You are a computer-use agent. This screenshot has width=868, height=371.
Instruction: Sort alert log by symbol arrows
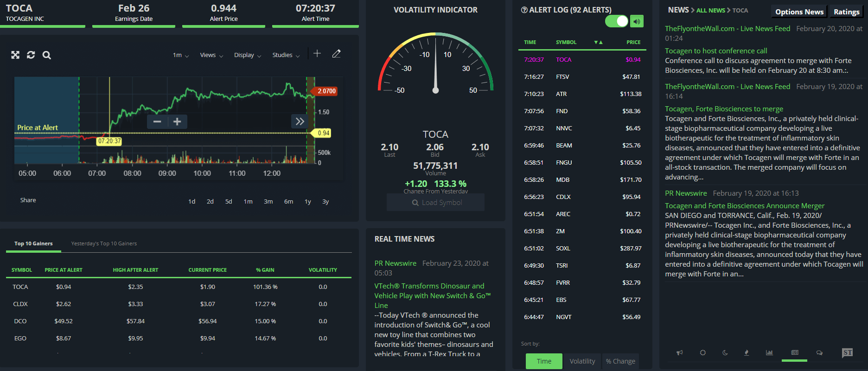pos(598,42)
